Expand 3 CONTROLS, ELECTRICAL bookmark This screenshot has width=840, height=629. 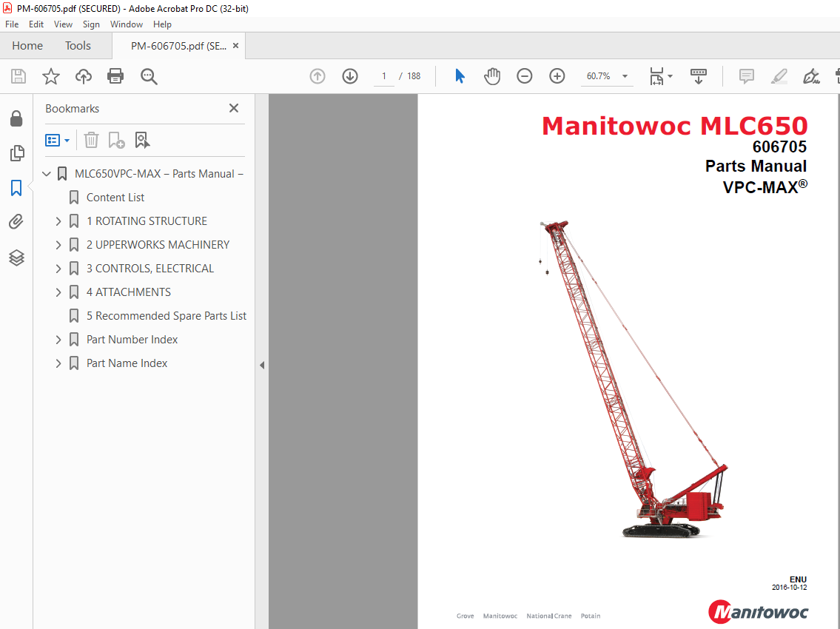(58, 269)
